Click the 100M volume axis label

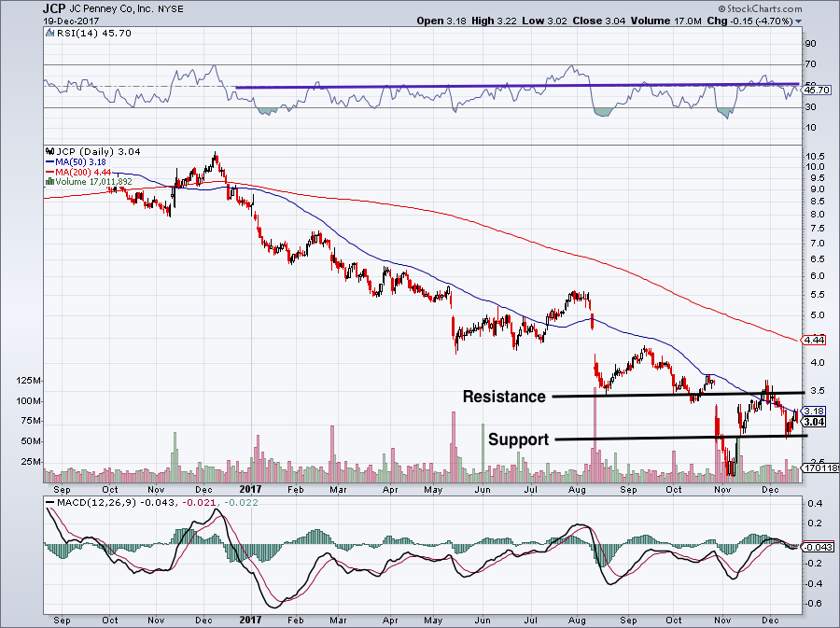pos(28,401)
